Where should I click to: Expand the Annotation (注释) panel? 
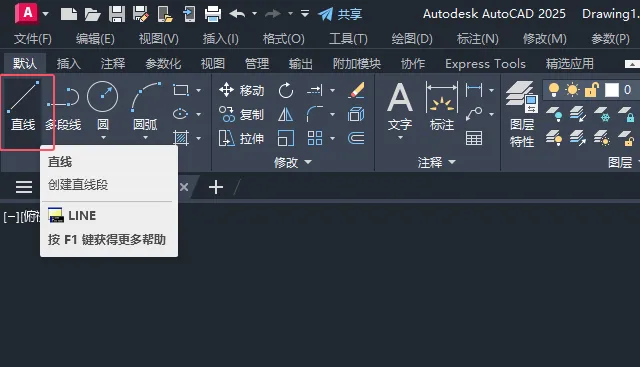[x=436, y=162]
